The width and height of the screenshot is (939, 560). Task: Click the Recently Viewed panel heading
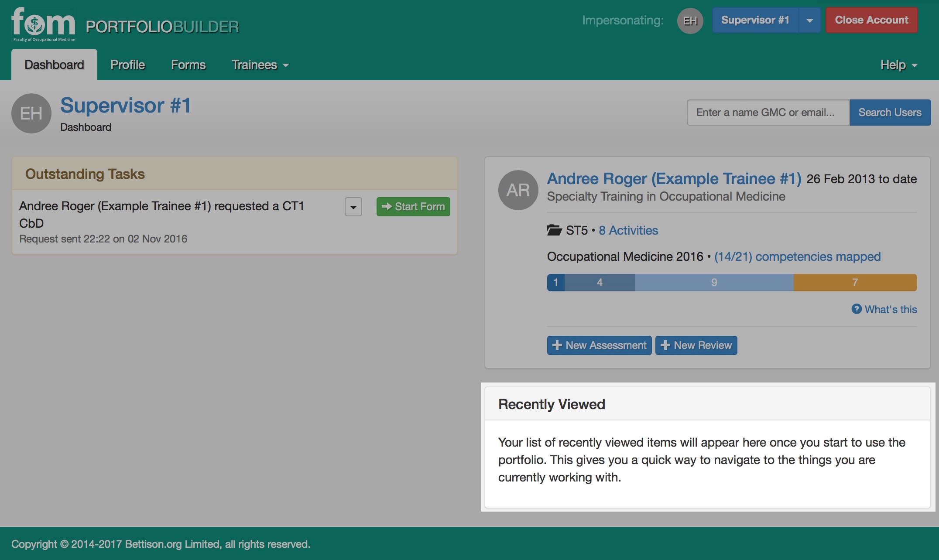pyautogui.click(x=552, y=404)
